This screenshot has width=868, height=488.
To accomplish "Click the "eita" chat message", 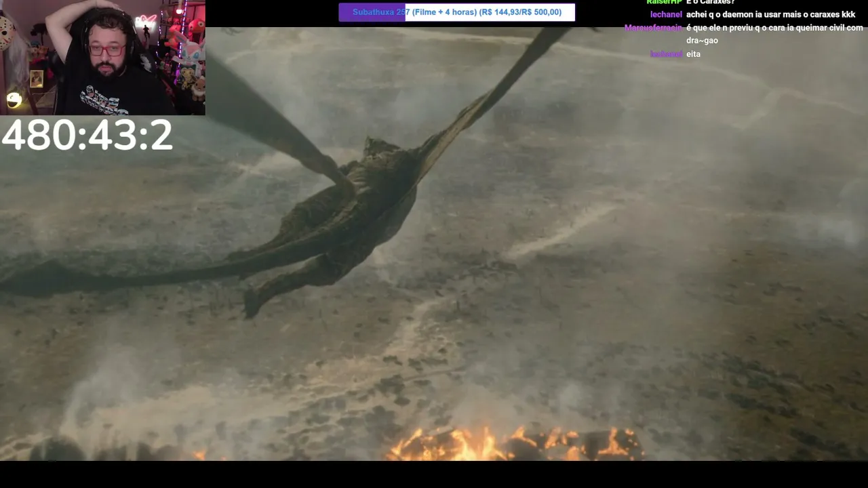I will coord(693,54).
